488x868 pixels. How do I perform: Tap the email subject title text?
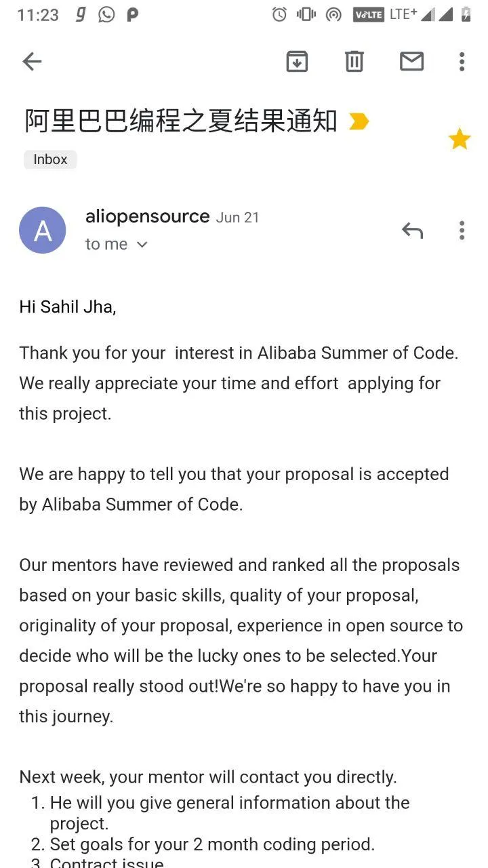[x=181, y=121]
